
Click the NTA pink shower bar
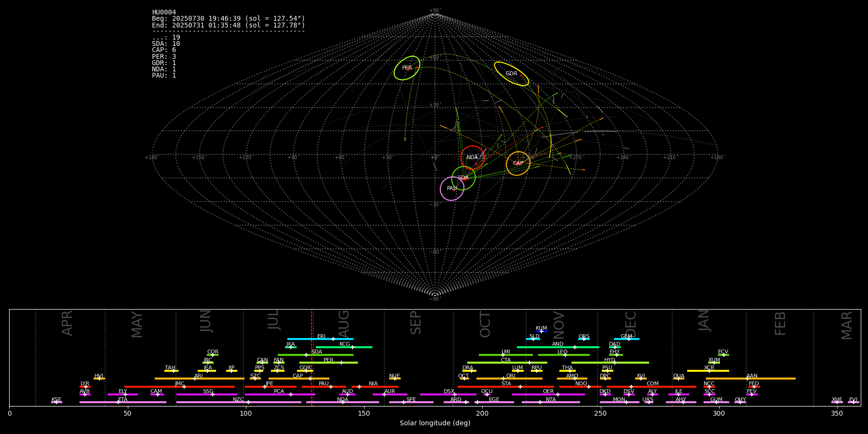551,402
